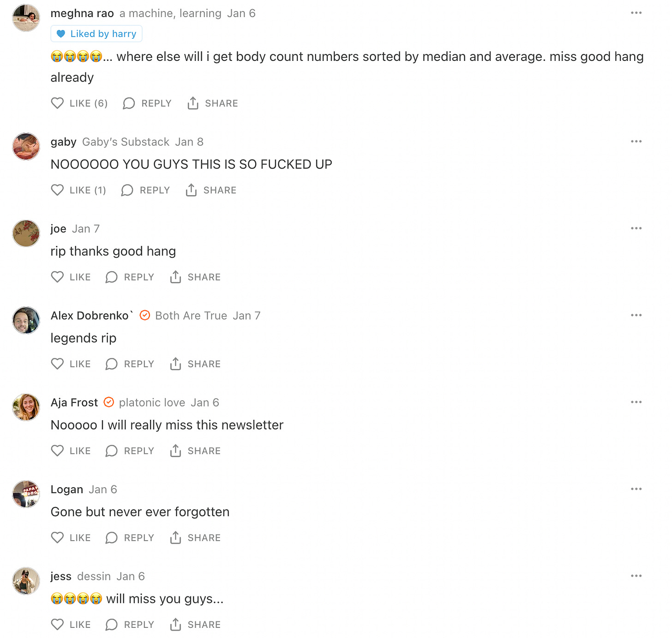
Task: Open the three-dot menu on meghna rao's comment
Action: 636,13
